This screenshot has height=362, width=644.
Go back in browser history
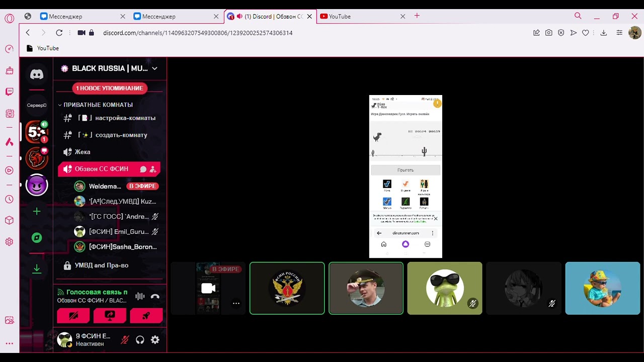pyautogui.click(x=28, y=33)
